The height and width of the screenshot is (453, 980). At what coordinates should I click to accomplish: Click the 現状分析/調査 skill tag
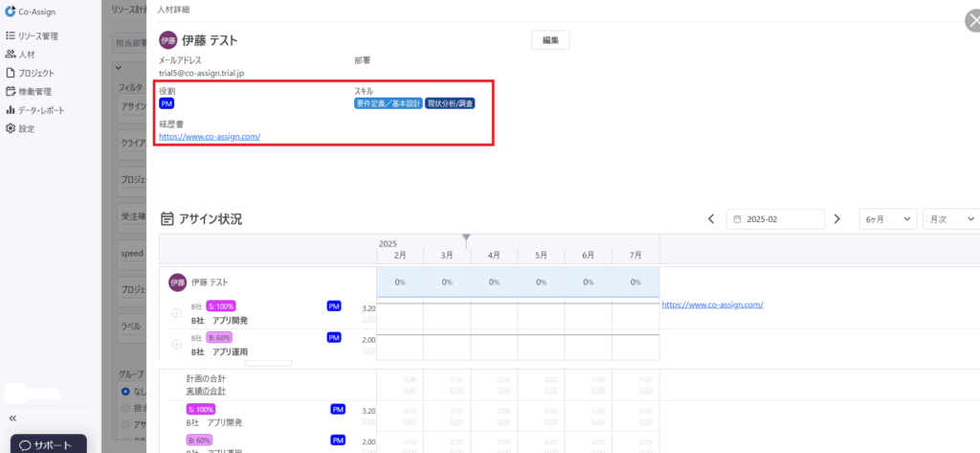(x=450, y=103)
